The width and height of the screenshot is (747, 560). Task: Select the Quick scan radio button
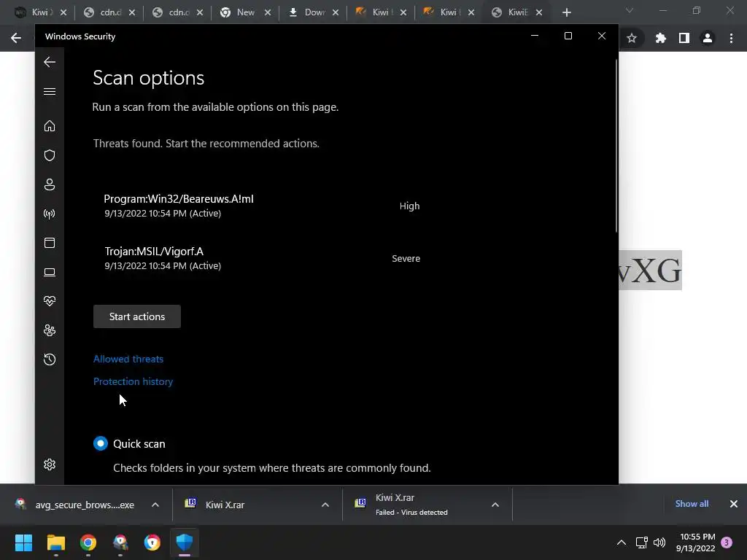tap(101, 443)
